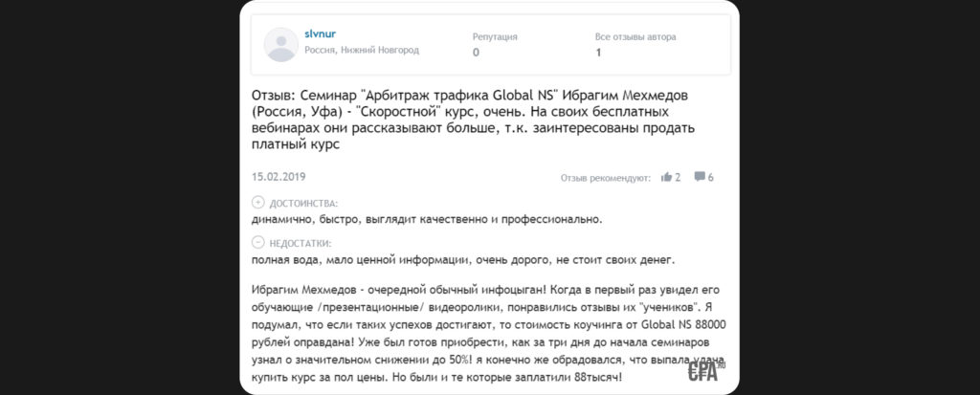Click the recommend count 2
Image resolution: width=980 pixels, height=395 pixels.
click(x=678, y=178)
